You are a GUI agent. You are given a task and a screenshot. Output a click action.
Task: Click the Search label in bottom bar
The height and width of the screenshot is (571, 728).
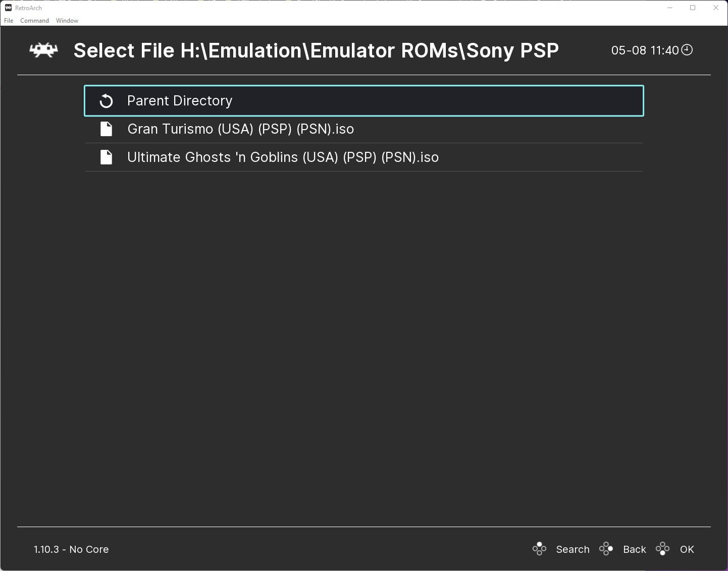tap(573, 549)
